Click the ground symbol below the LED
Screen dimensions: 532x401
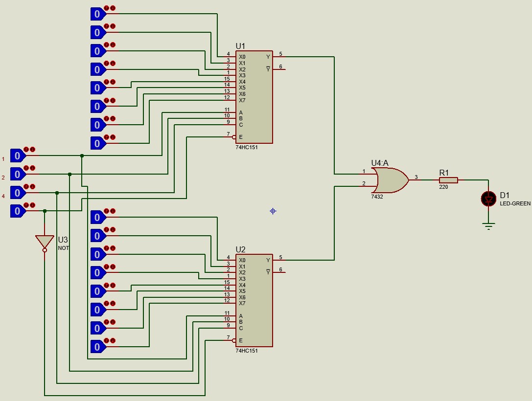point(487,226)
